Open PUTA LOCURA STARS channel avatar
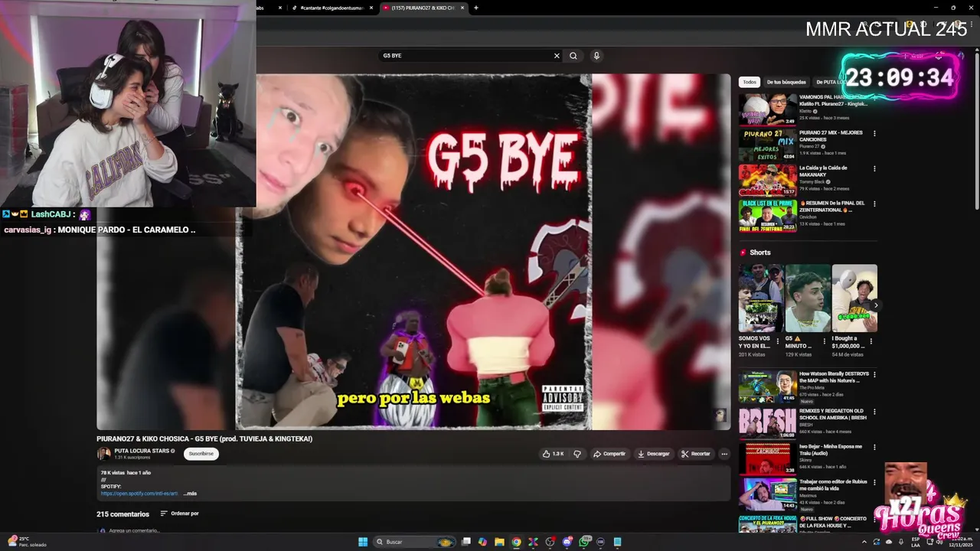The width and height of the screenshot is (980, 551). [103, 454]
